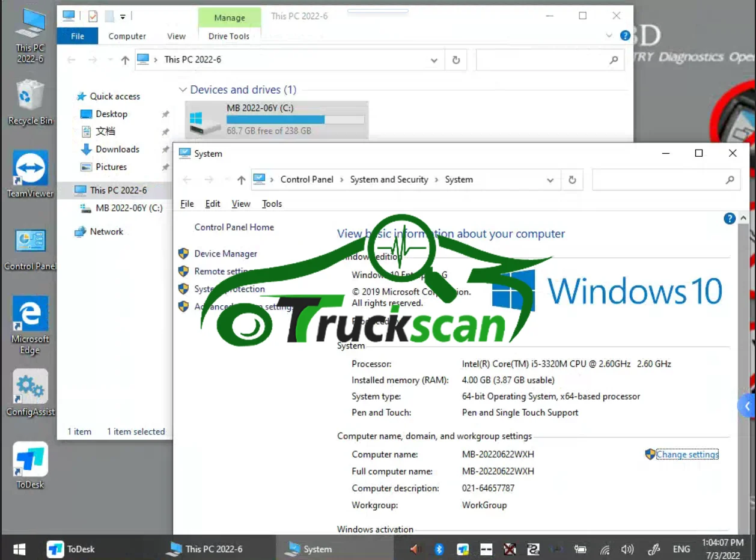Select Network in navigation pane

tap(106, 231)
